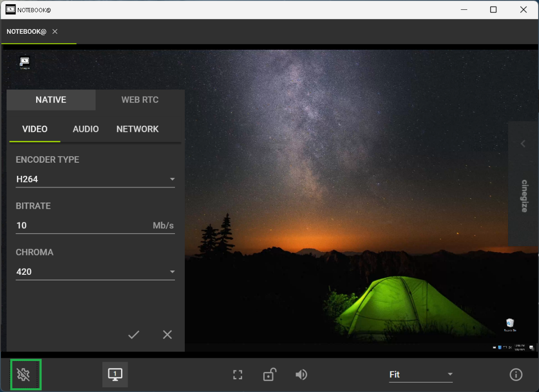Close the NOTEBOOK@ session tab

[55, 31]
